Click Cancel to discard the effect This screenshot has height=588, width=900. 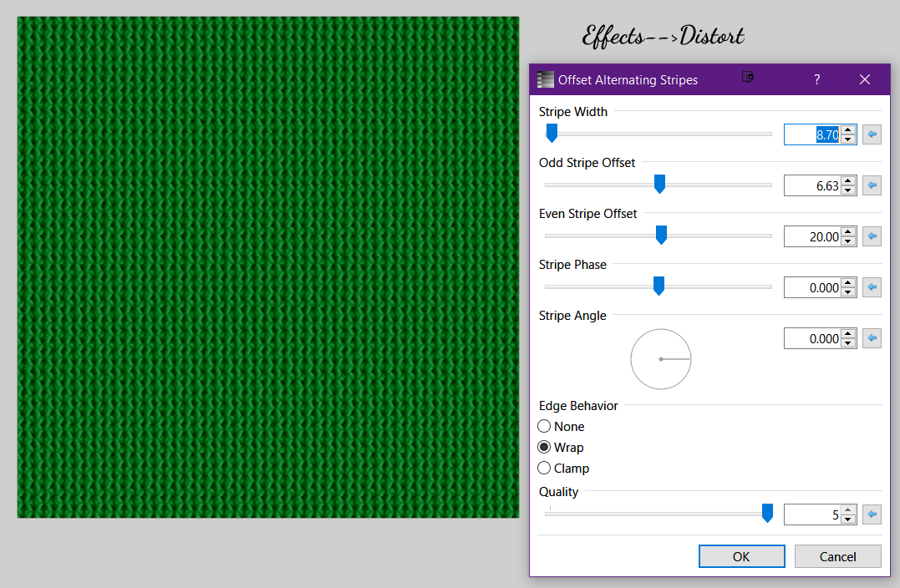[x=837, y=556]
